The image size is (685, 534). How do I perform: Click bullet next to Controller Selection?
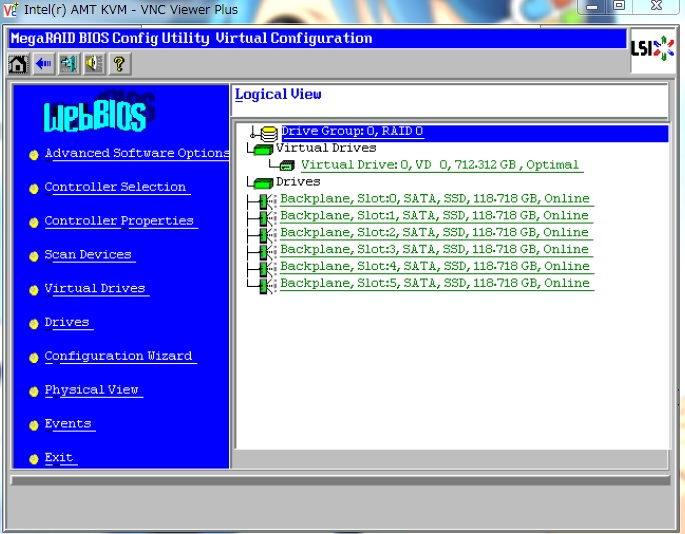point(34,189)
